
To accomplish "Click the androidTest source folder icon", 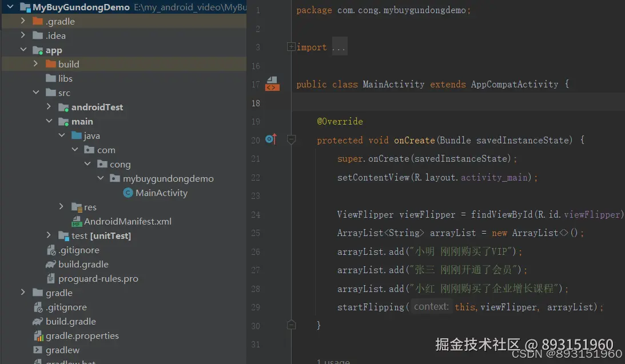I will point(63,107).
